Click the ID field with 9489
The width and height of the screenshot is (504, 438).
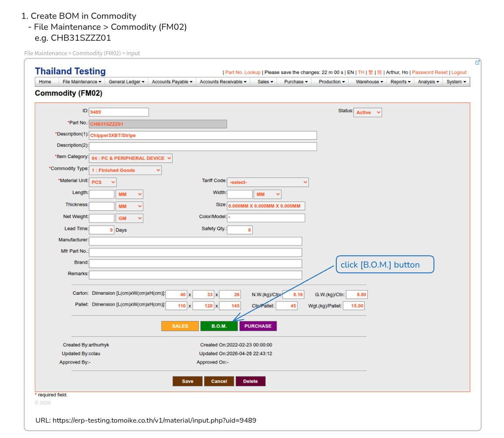119,112
